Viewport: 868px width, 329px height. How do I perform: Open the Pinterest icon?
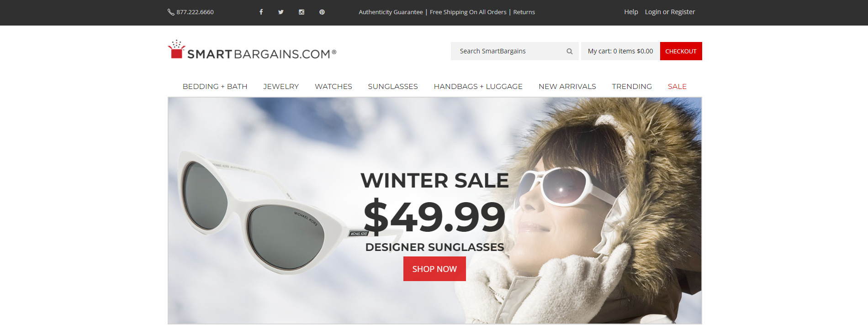pyautogui.click(x=322, y=12)
